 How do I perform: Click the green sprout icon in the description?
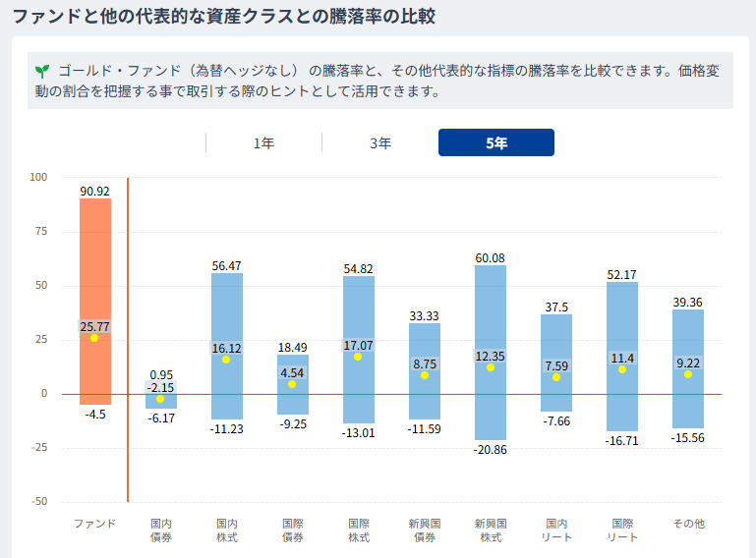tap(42, 72)
